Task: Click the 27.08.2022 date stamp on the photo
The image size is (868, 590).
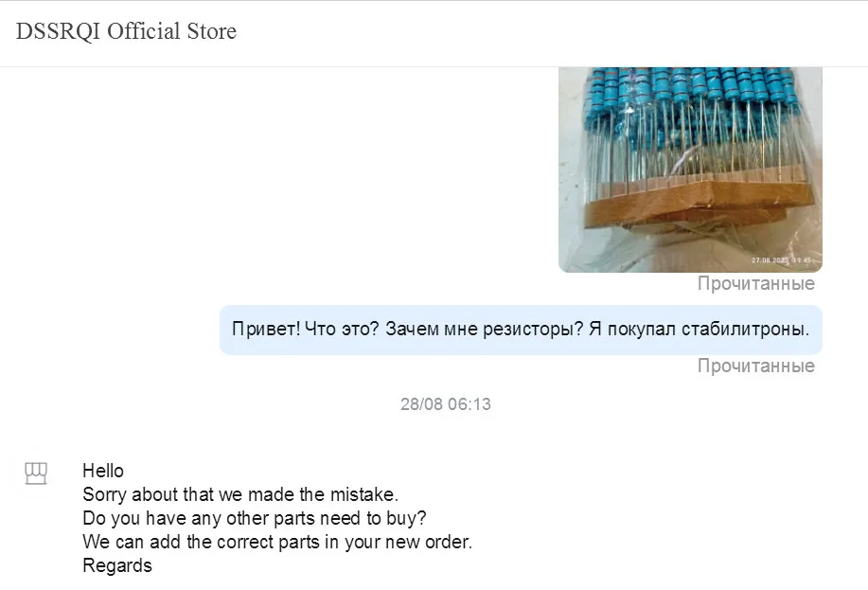Action: (x=781, y=259)
